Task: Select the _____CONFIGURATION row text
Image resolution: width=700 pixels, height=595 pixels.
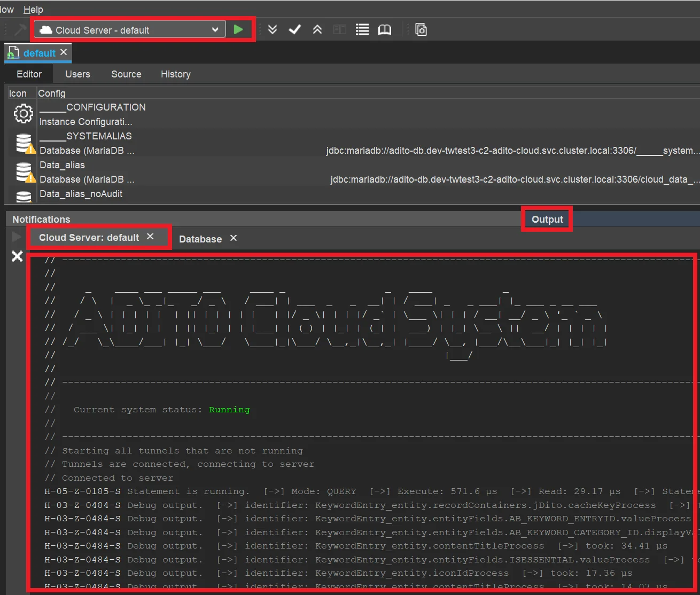Action: pyautogui.click(x=92, y=107)
